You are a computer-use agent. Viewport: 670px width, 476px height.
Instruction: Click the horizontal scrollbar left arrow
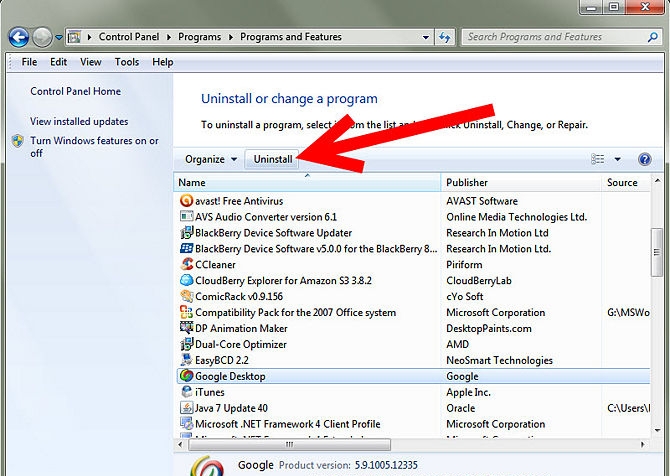(x=181, y=444)
